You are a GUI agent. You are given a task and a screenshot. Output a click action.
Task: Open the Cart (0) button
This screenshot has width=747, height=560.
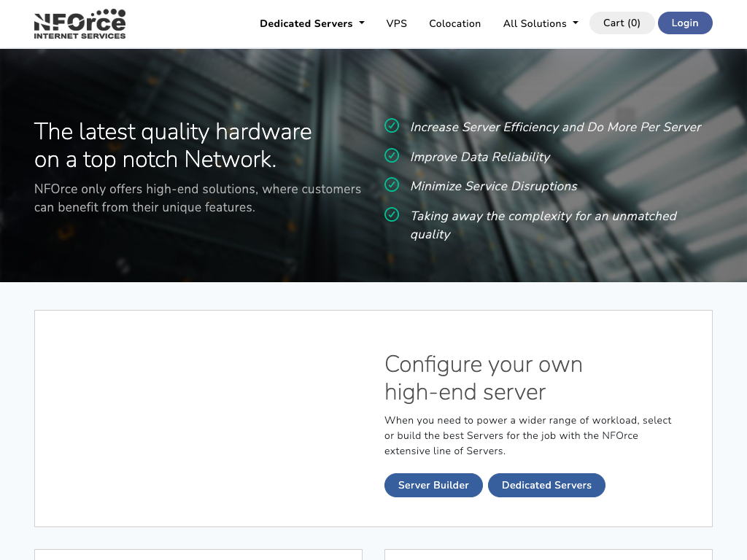(x=622, y=23)
